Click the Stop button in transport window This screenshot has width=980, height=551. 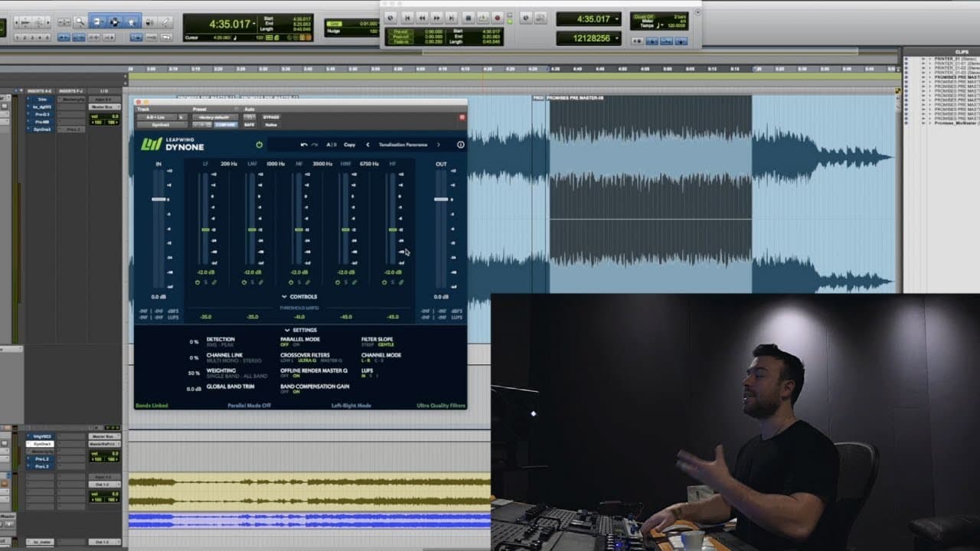tap(469, 17)
